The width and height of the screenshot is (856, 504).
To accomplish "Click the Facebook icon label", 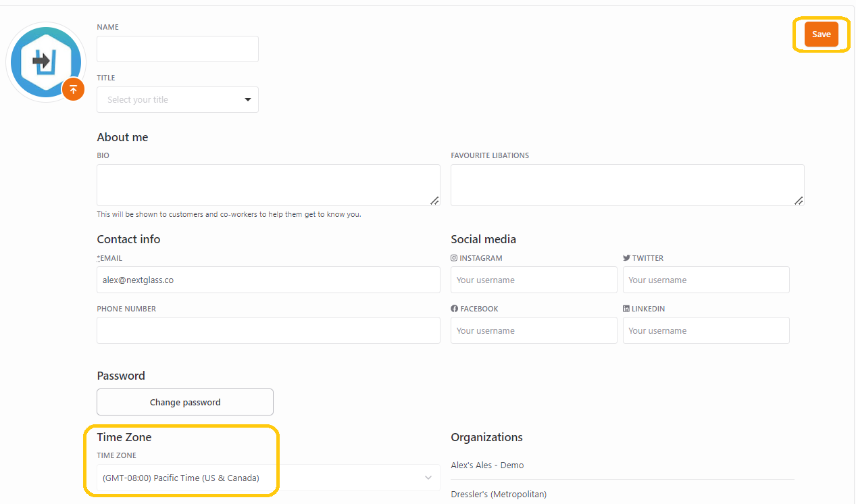I will (x=455, y=309).
